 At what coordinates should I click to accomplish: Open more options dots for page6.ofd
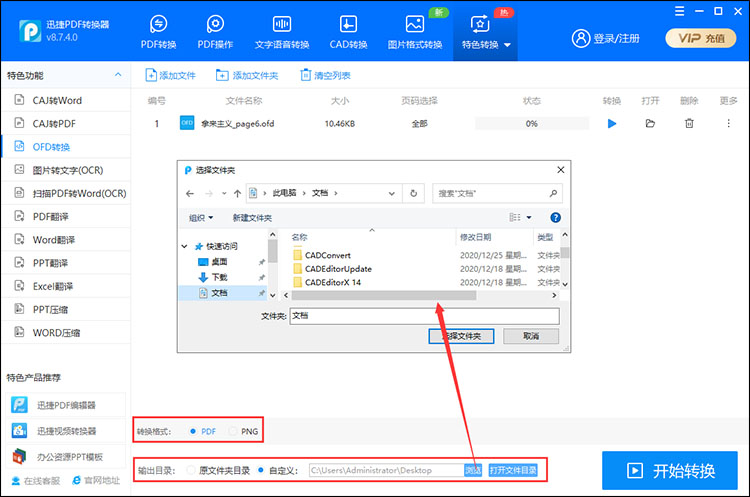728,123
